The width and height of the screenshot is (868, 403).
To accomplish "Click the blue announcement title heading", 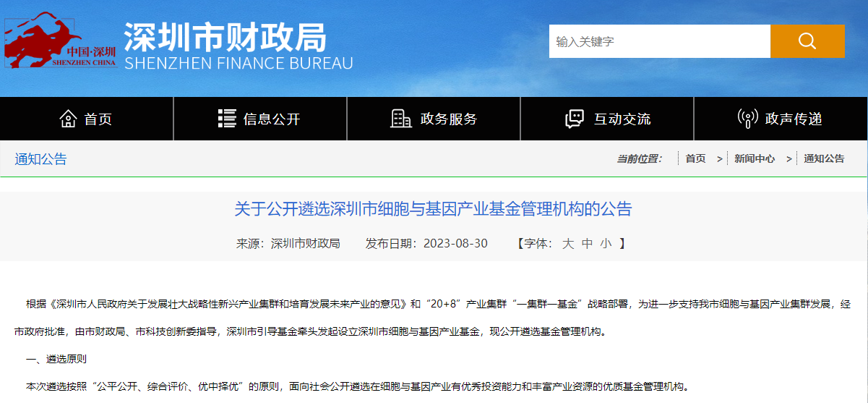I will 433,210.
